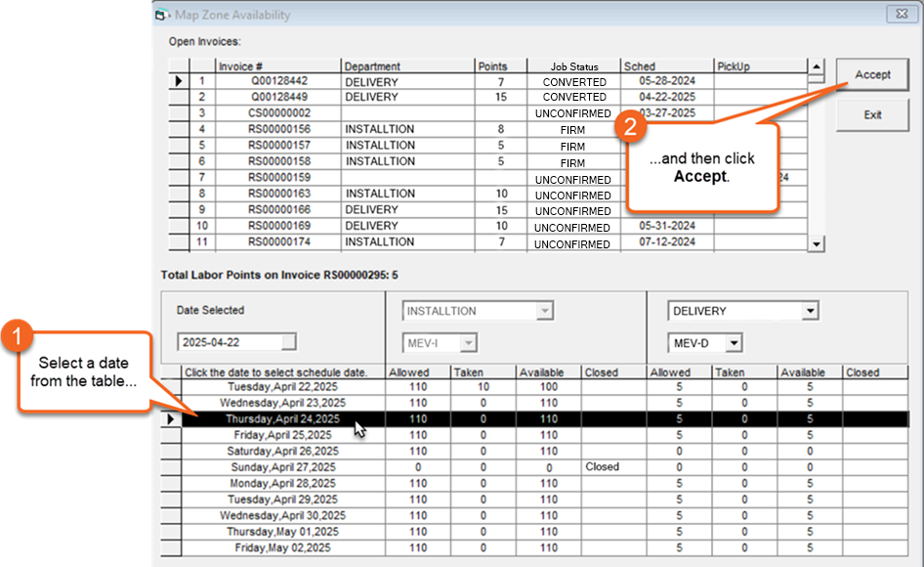
Task: Open the INSTALLTION department dropdown
Action: click(544, 311)
